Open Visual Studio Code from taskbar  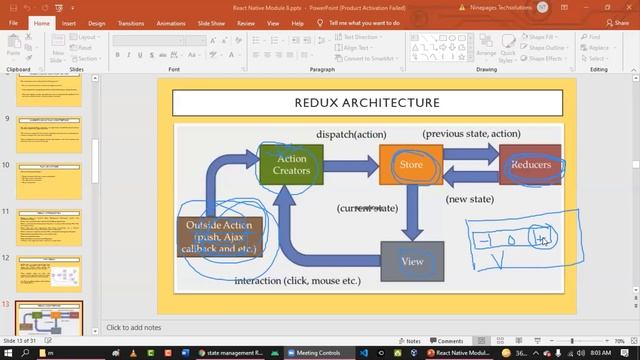pyautogui.click(x=364, y=353)
